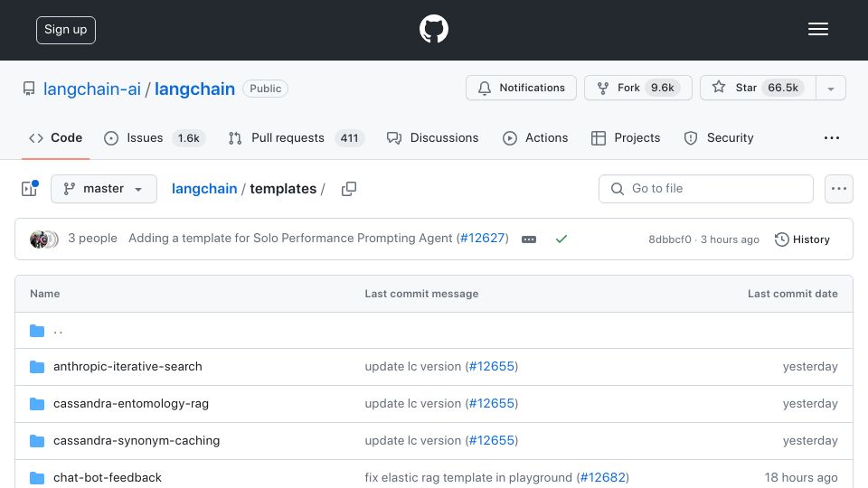Viewport: 868px width, 488px height.
Task: Click the parent directory folder icon
Action: (37, 331)
